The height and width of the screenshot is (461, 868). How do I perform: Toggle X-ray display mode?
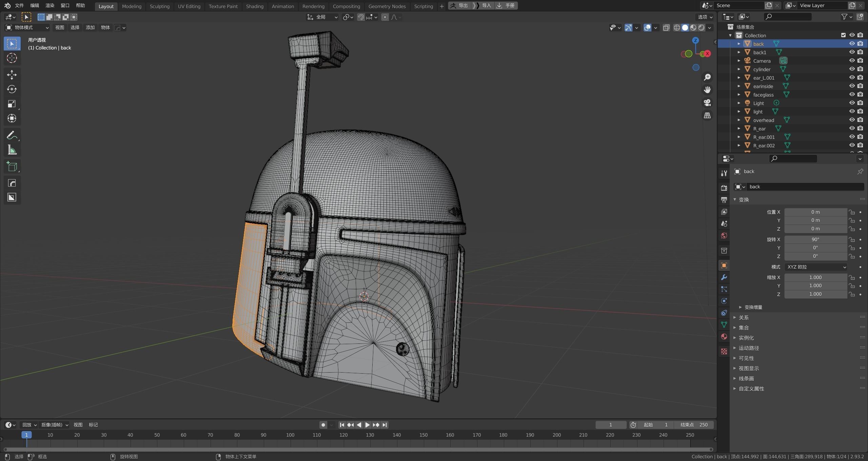pyautogui.click(x=666, y=28)
